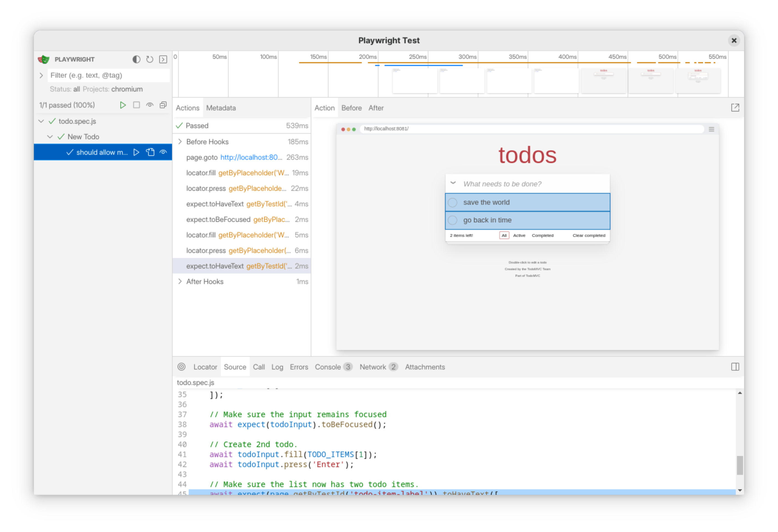Click the All filter in todo footer
778x532 pixels.
click(504, 235)
